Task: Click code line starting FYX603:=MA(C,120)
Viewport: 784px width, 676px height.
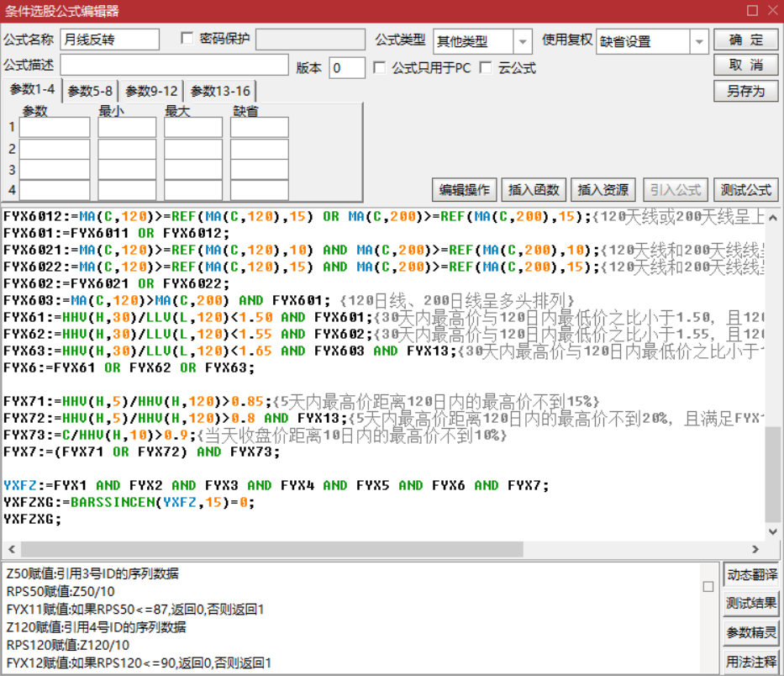Action: tap(288, 300)
